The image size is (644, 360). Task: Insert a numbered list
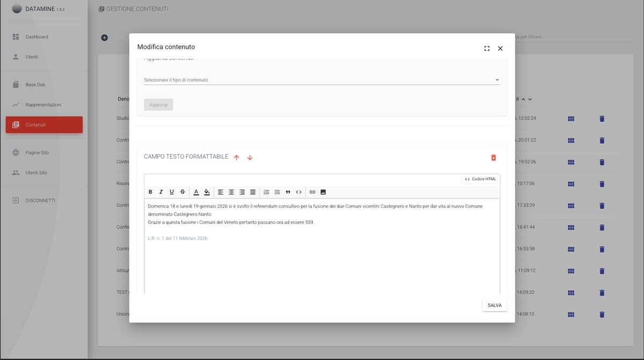tap(266, 192)
